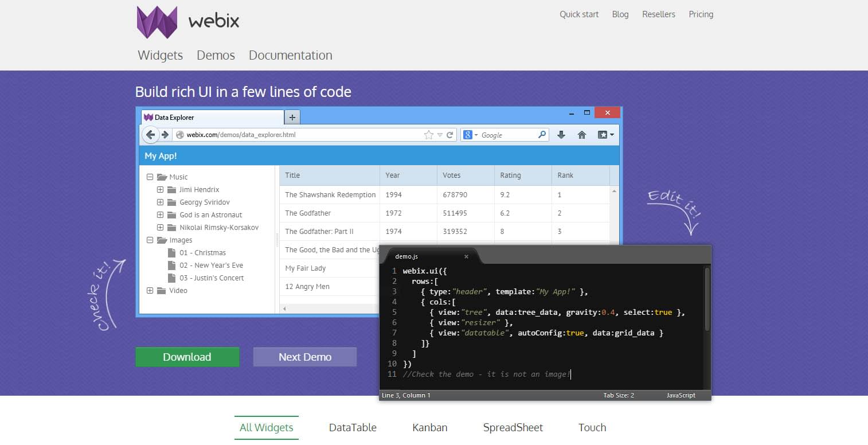Switch to the DataTable tab
This screenshot has height=445, width=868.
pyautogui.click(x=353, y=428)
